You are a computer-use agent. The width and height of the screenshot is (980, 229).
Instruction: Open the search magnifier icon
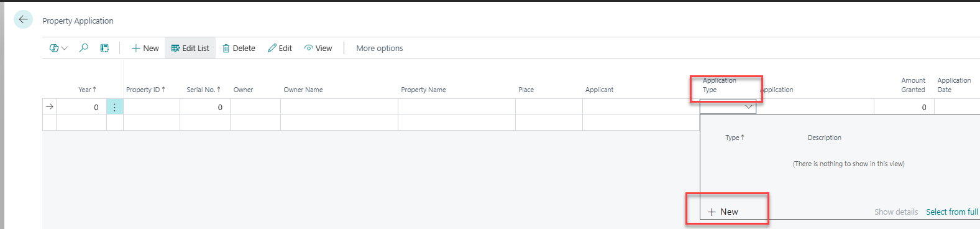83,48
